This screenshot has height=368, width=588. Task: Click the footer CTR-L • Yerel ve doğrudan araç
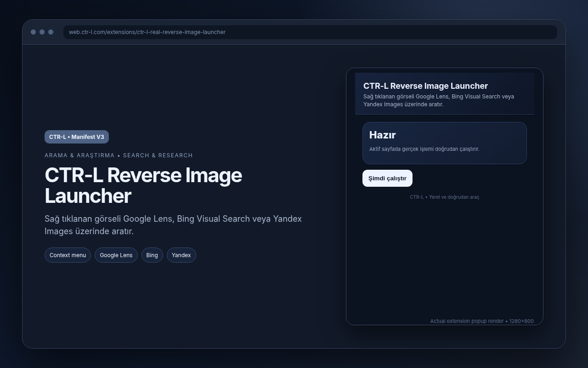coord(445,197)
